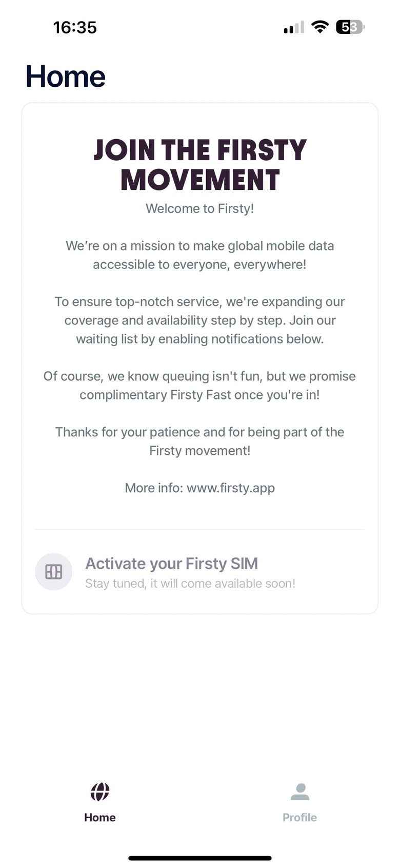Image resolution: width=400 pixels, height=868 pixels.
Task: Tap the cellular signal bars
Action: 294,28
